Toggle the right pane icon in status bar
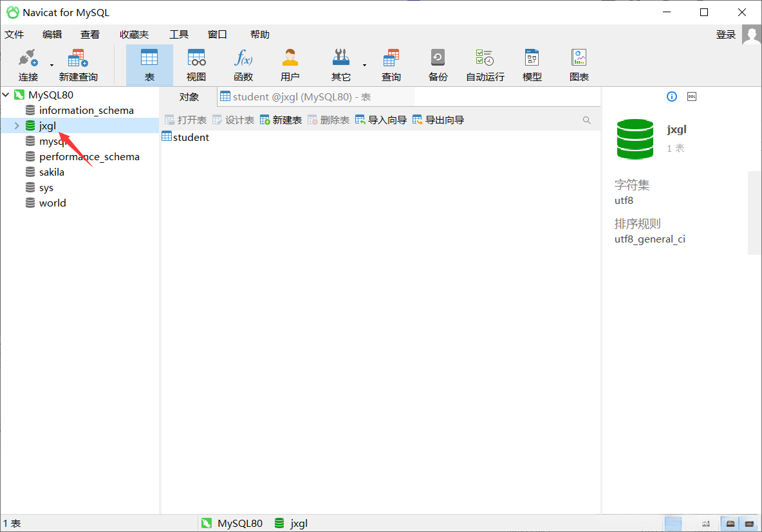Viewport: 762px width, 532px height. click(749, 523)
